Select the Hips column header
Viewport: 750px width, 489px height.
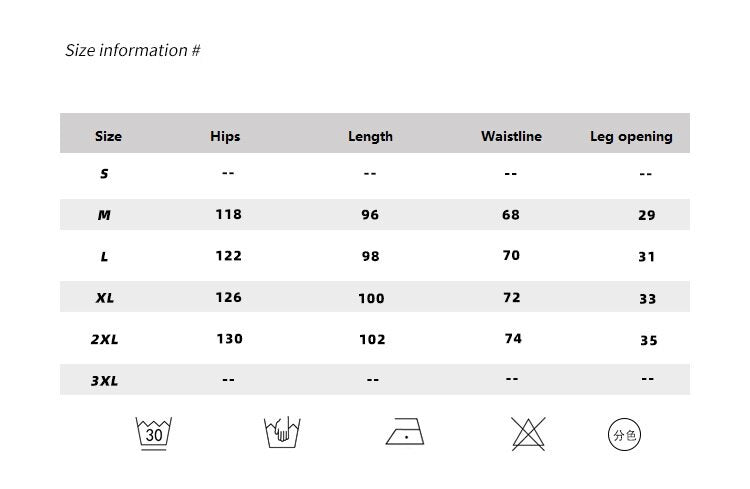pos(225,136)
